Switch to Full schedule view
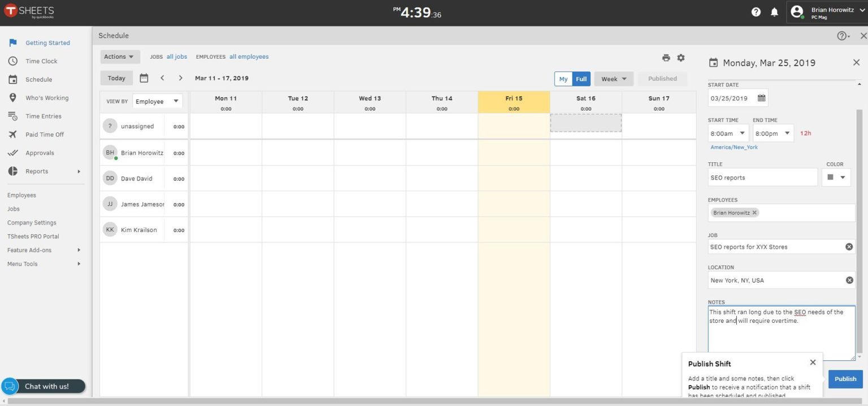 pyautogui.click(x=581, y=79)
